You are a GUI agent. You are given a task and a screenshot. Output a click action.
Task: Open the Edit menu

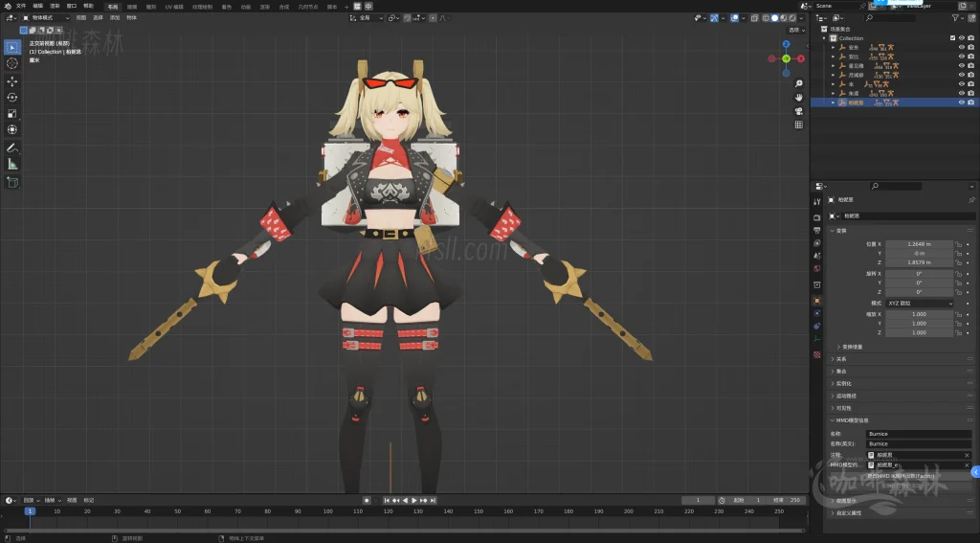click(38, 6)
